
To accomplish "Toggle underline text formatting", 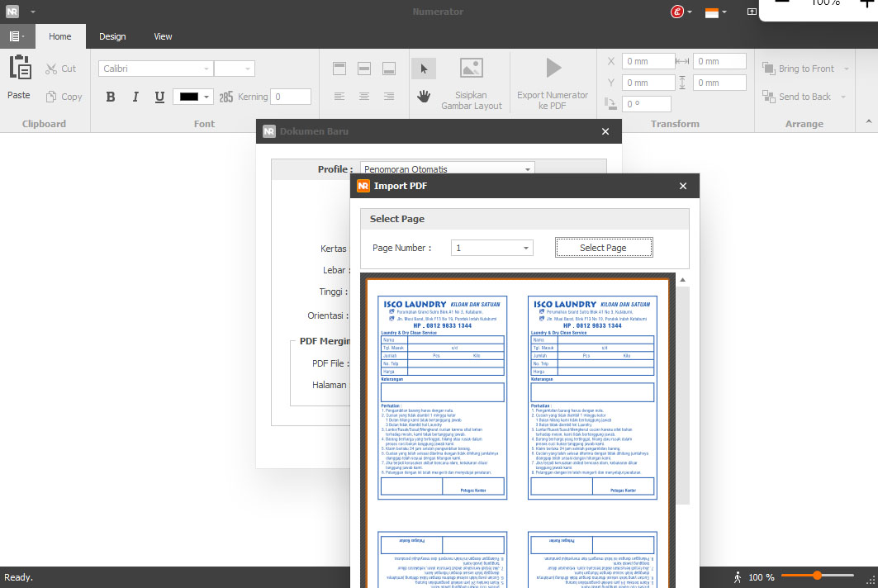I will 159,97.
